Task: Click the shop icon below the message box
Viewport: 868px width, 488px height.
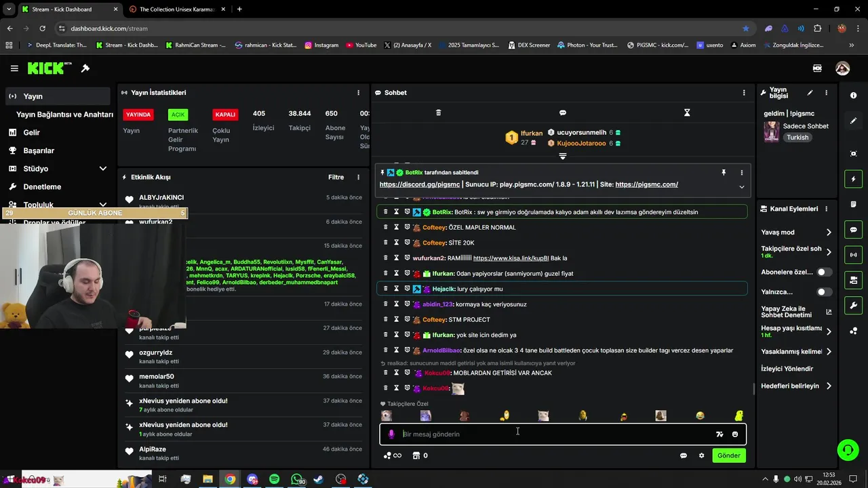Action: point(416,455)
